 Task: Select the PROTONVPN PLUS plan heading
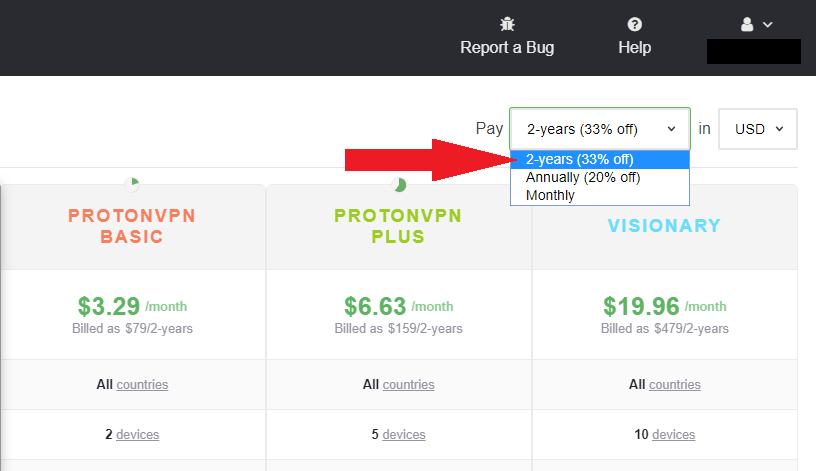tap(398, 226)
